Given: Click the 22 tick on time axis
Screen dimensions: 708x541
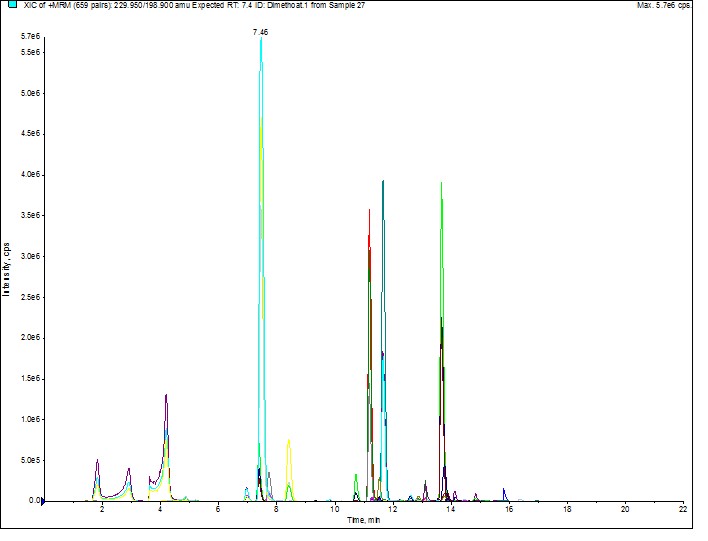Looking at the screenshot, I should tap(683, 510).
